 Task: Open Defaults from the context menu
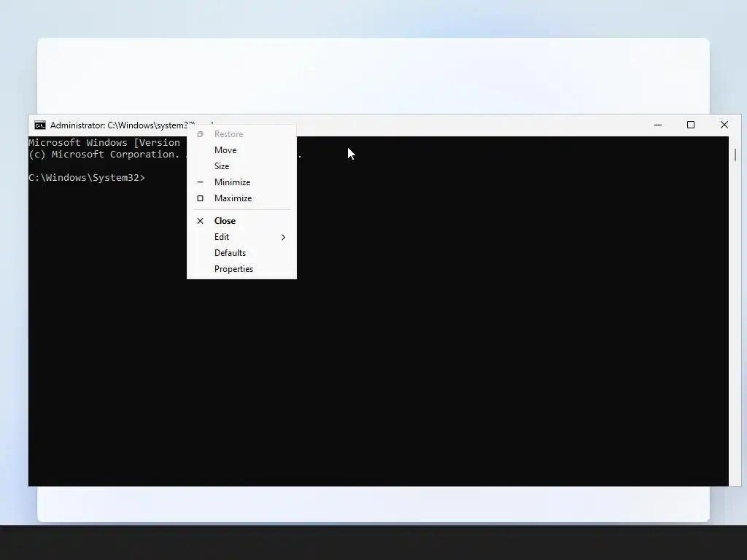[x=241, y=253]
